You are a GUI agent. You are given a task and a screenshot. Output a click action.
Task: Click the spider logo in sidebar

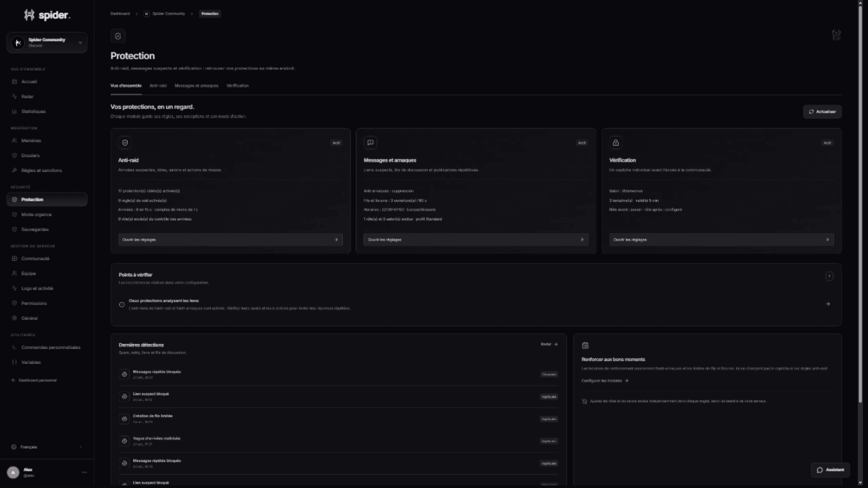pos(47,15)
